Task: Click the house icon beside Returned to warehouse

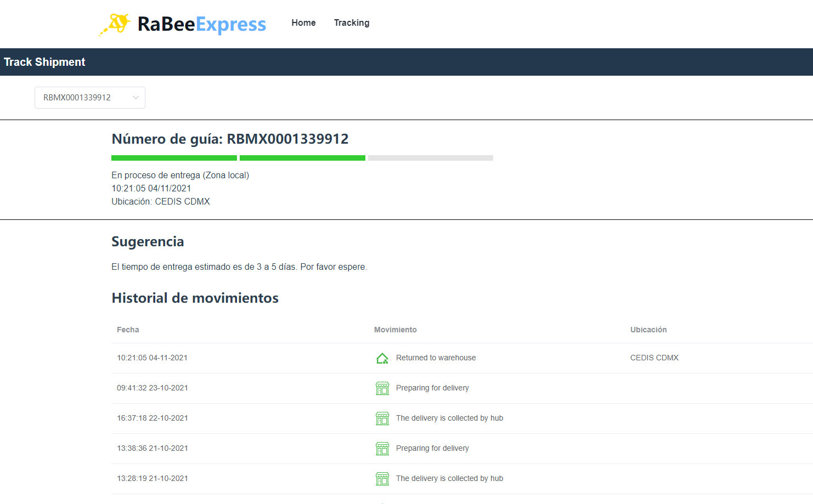Action: pyautogui.click(x=382, y=358)
